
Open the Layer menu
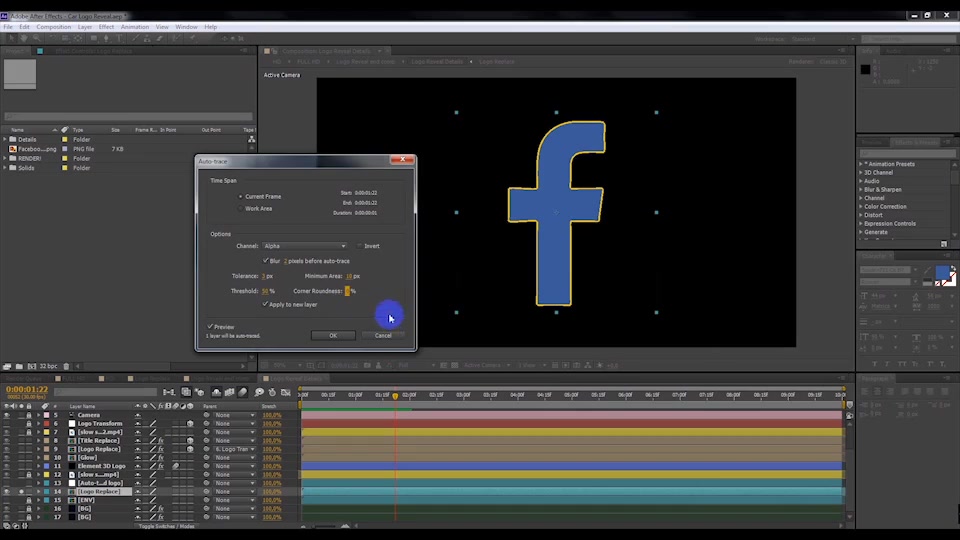tap(84, 27)
